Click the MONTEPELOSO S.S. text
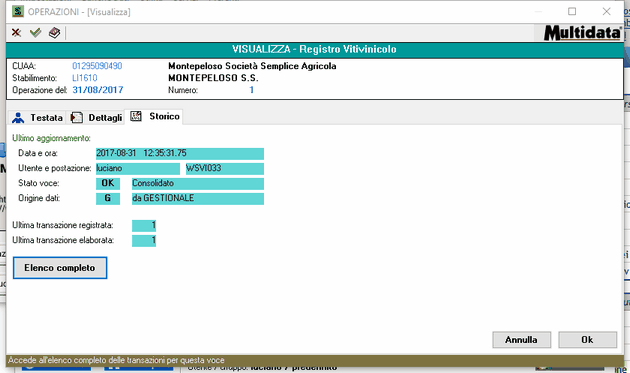 click(x=213, y=78)
